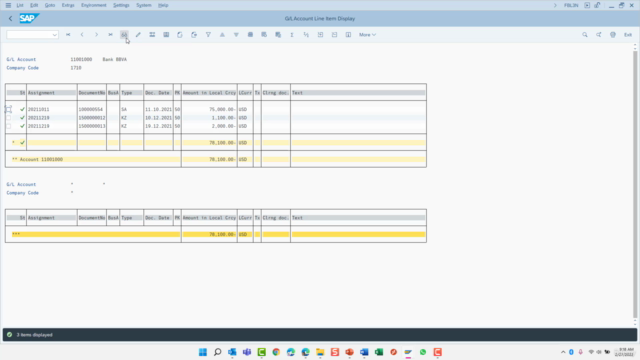The image size is (640, 360).
Task: Open the Help menu
Action: 163,5
